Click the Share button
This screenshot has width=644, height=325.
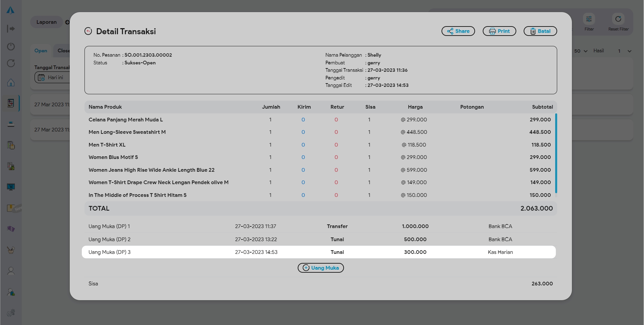(458, 31)
